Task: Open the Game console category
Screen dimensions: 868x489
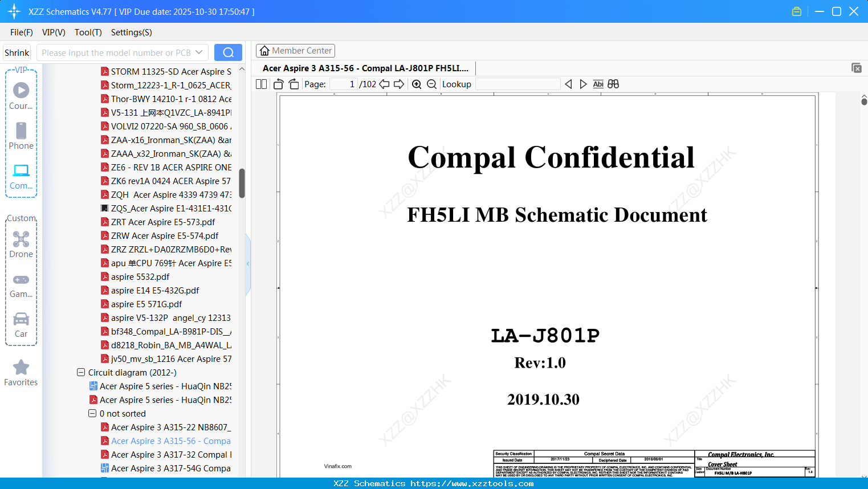Action: tap(21, 285)
